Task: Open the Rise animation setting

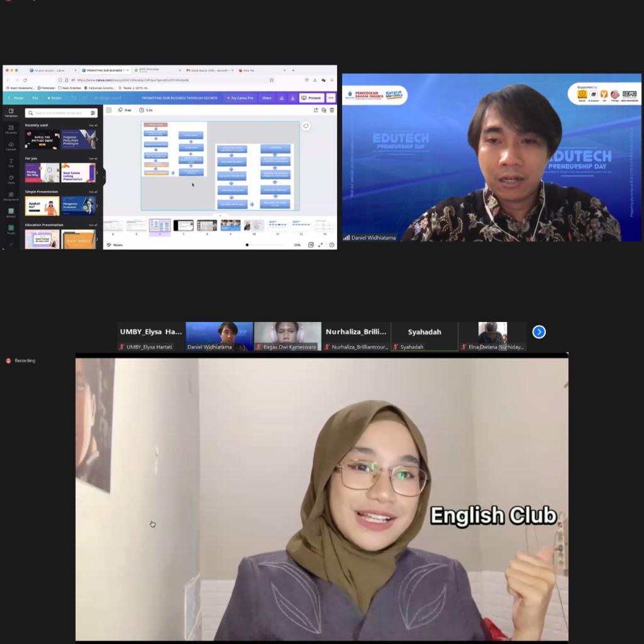Action: (x=125, y=110)
